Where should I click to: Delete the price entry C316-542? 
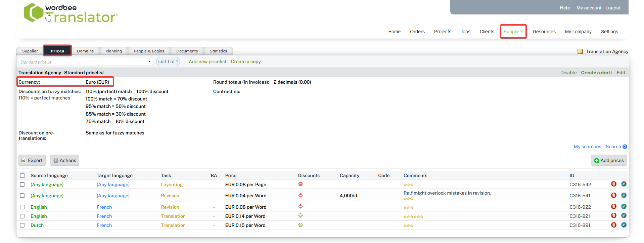point(613,184)
